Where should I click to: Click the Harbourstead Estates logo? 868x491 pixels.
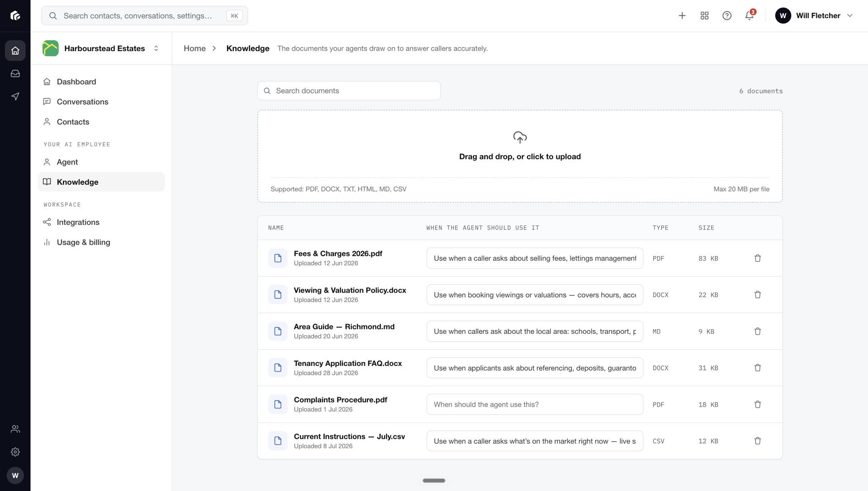pos(51,48)
